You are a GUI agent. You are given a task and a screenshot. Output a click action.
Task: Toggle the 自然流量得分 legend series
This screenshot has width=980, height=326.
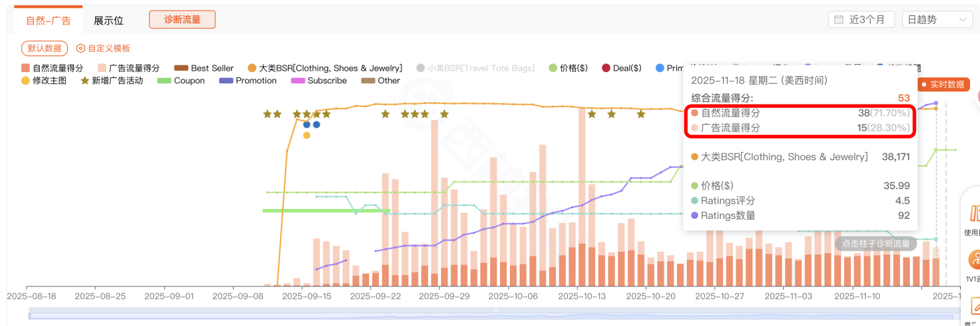(x=52, y=68)
